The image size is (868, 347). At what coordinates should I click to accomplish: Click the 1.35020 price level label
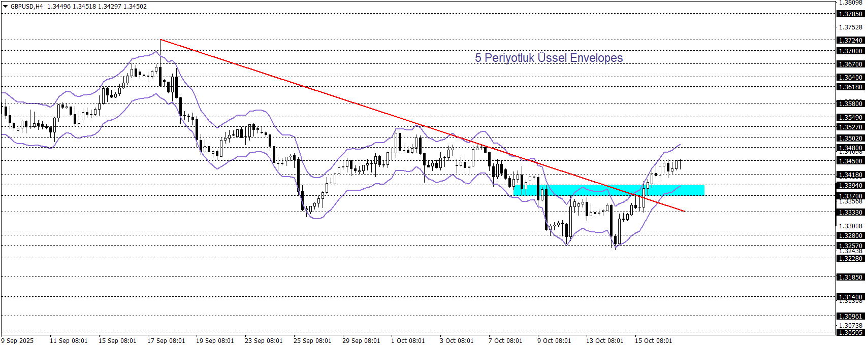(x=850, y=138)
